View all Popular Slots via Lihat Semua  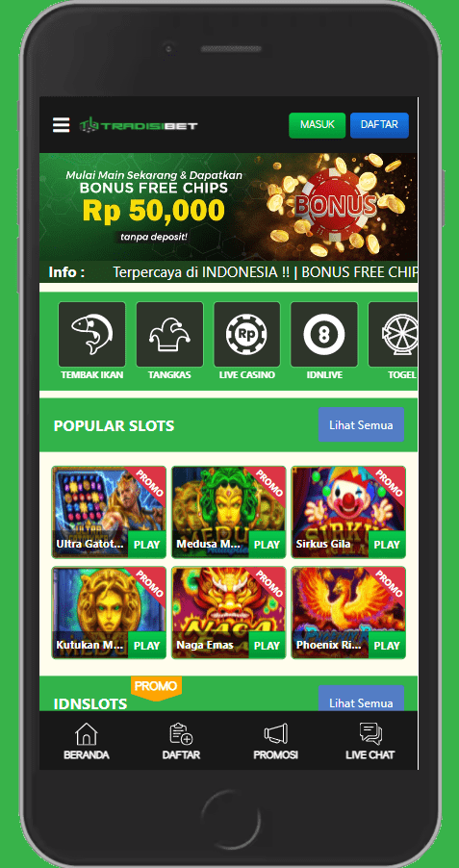361,424
